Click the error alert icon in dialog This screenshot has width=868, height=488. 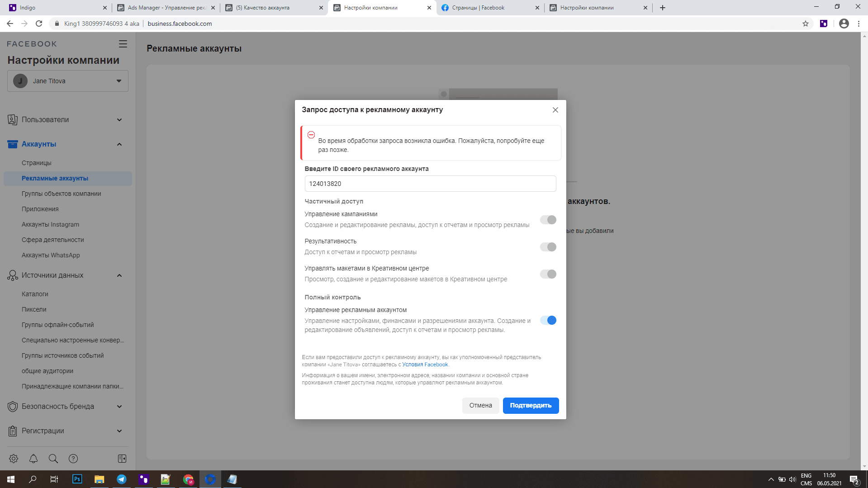tap(311, 135)
